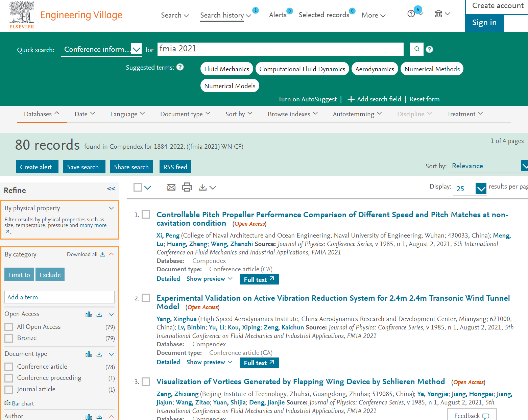Email selected records envelope icon

(x=171, y=187)
